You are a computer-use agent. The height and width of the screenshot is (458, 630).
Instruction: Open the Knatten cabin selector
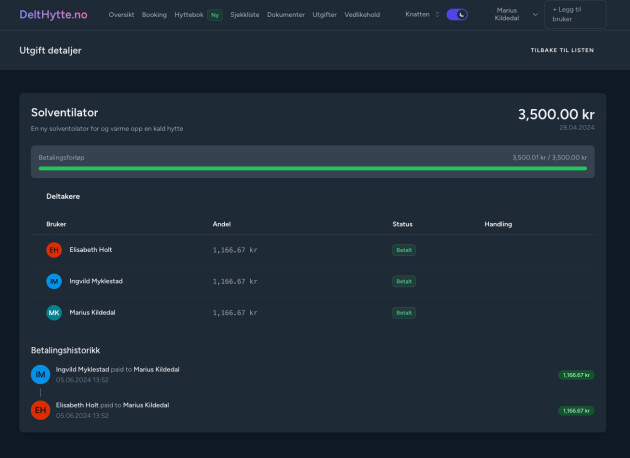422,14
